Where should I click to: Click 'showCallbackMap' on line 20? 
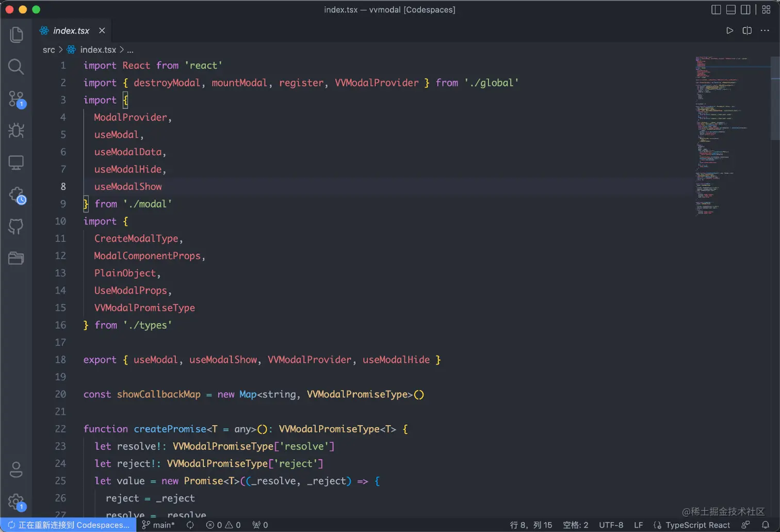tap(158, 394)
